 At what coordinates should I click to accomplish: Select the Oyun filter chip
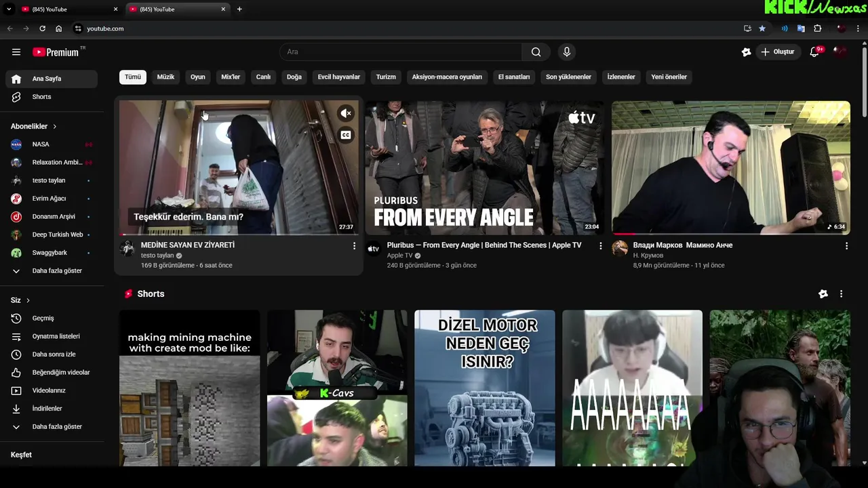click(x=198, y=77)
